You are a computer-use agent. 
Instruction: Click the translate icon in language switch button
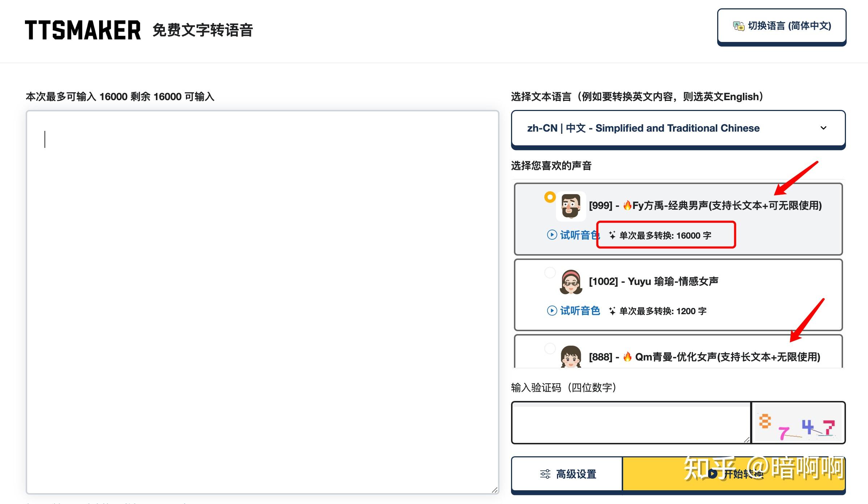[x=738, y=26]
